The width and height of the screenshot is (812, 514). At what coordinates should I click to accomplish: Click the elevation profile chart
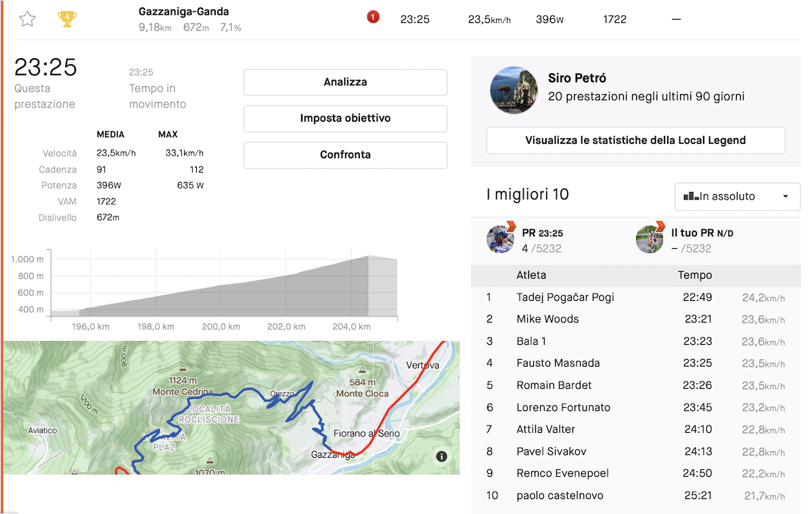(224, 283)
